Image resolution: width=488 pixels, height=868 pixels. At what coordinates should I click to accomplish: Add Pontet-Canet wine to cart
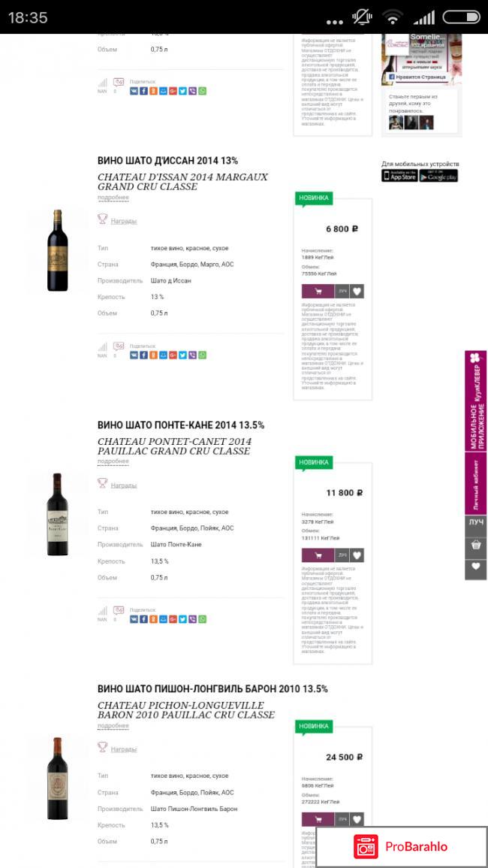[318, 555]
